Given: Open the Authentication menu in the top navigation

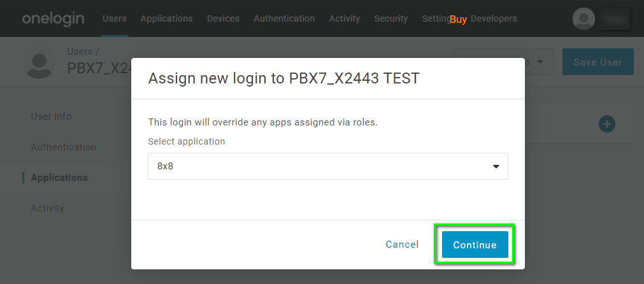Looking at the screenshot, I should coord(284,18).
